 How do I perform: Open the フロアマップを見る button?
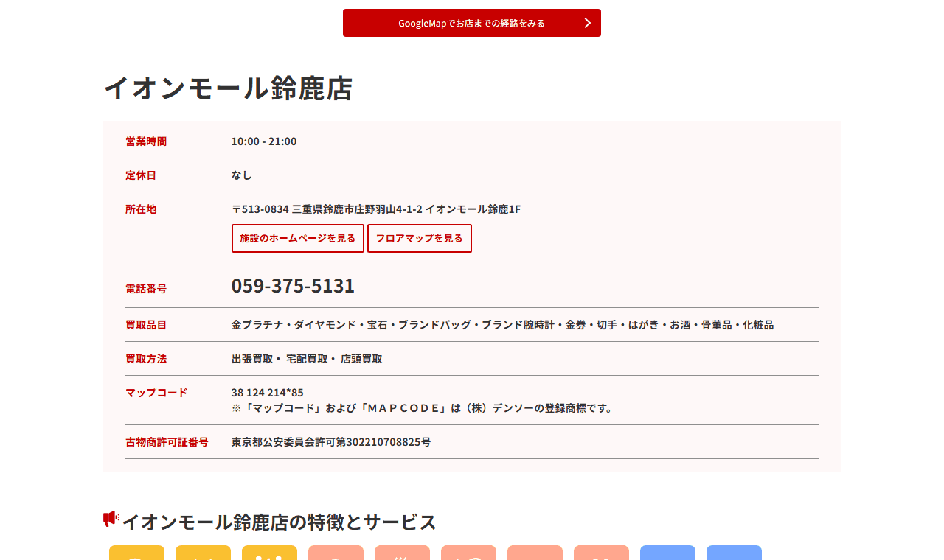click(x=420, y=238)
